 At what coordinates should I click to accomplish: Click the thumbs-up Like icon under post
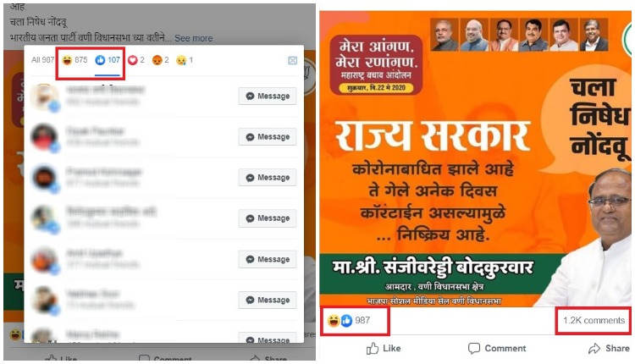pos(373,348)
